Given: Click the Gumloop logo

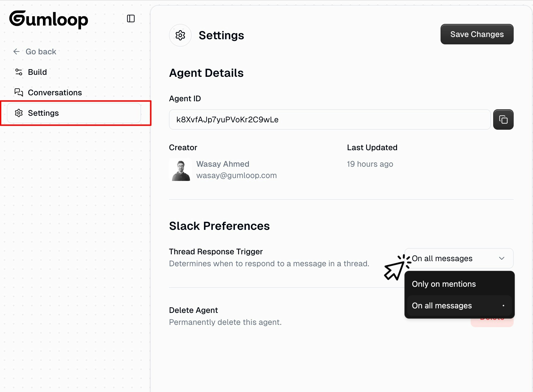Looking at the screenshot, I should 49,19.
